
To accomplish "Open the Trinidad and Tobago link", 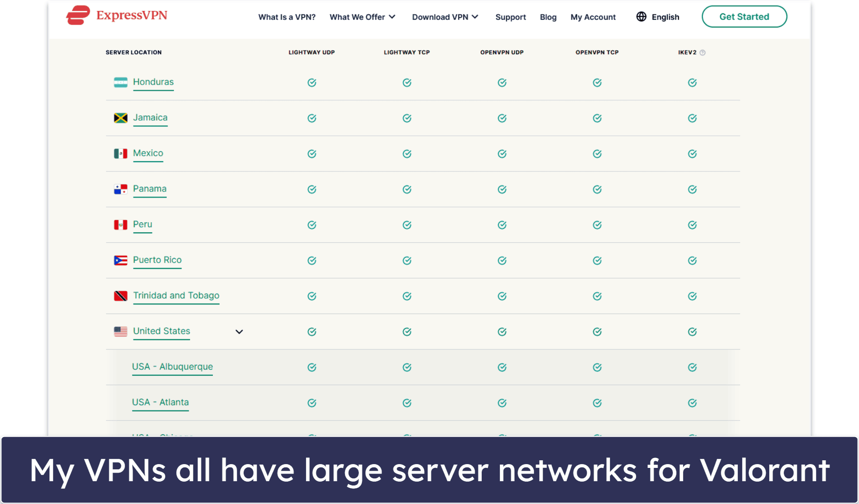I will pyautogui.click(x=176, y=296).
